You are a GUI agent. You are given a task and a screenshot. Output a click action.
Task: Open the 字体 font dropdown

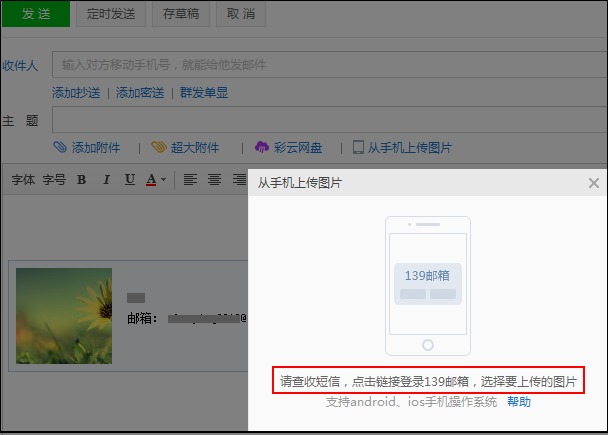(23, 180)
